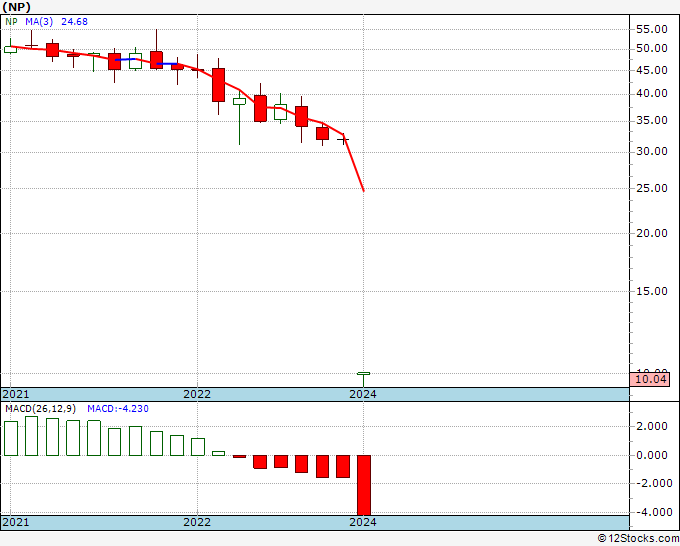Click the 2021 label on the price chart axis
Viewport: 680px width, 546px height.
click(x=16, y=394)
